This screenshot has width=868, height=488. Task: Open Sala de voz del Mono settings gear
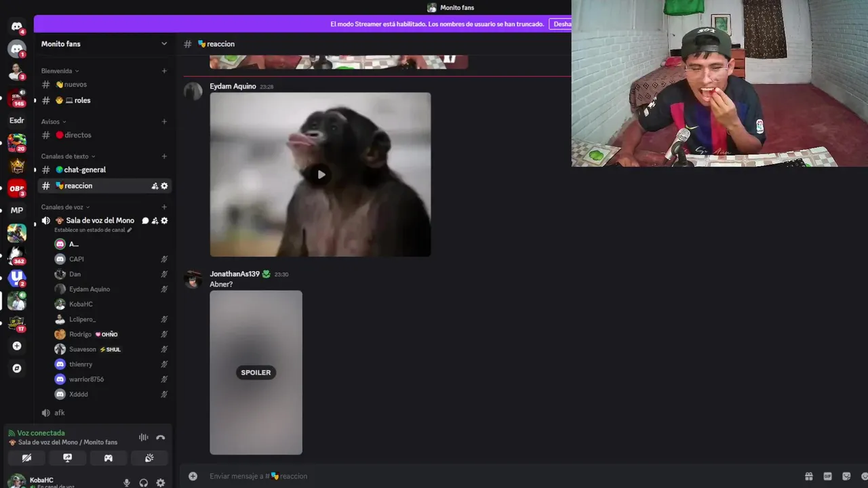(164, 220)
